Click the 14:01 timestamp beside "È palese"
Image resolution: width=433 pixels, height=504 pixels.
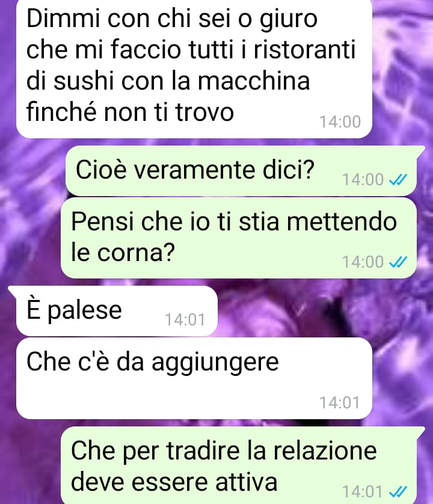tap(185, 320)
